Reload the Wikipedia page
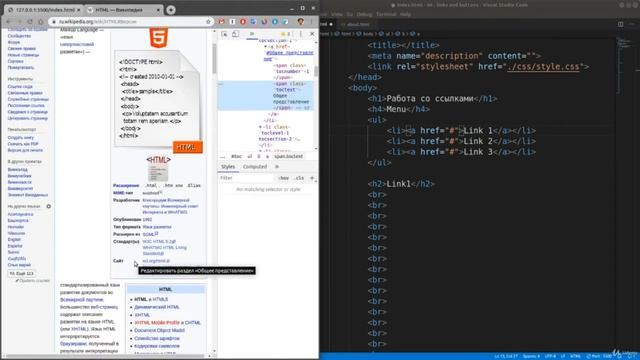This screenshot has height=360, width=640. point(30,22)
